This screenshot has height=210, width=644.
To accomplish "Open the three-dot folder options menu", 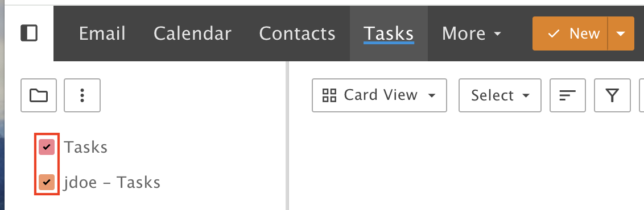I will coord(82,95).
